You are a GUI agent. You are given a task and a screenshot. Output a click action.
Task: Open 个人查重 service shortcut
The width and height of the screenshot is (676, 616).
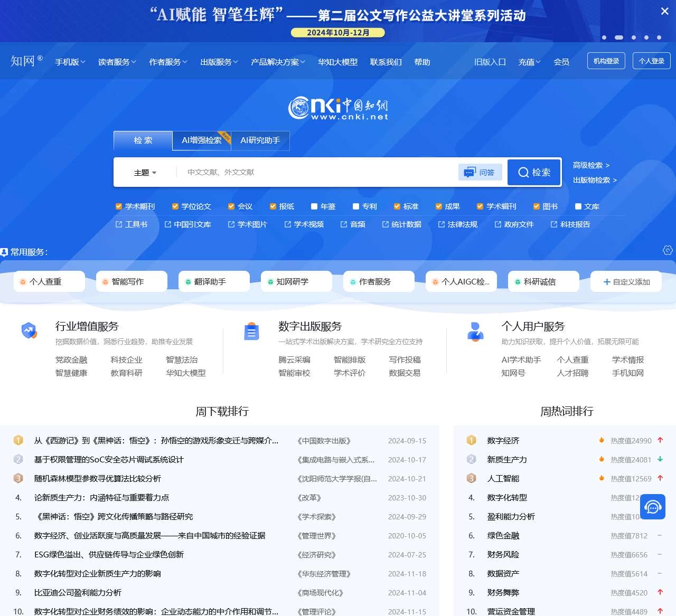[49, 281]
